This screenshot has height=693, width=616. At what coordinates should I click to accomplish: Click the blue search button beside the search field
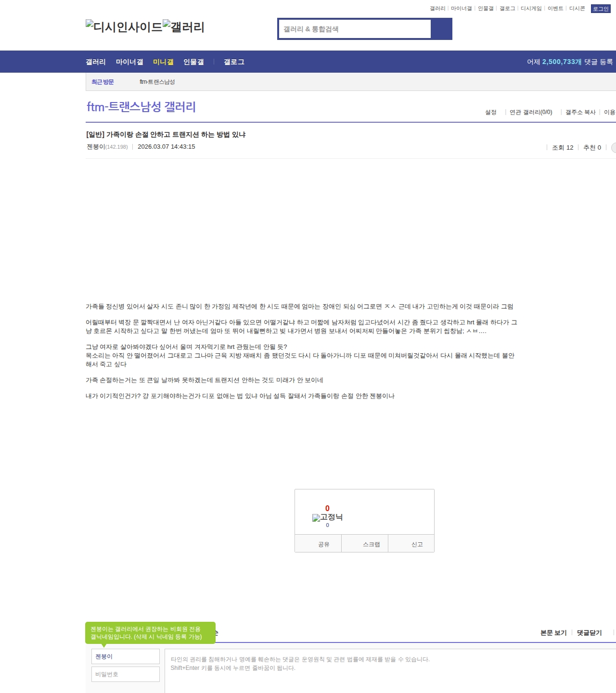tap(441, 29)
